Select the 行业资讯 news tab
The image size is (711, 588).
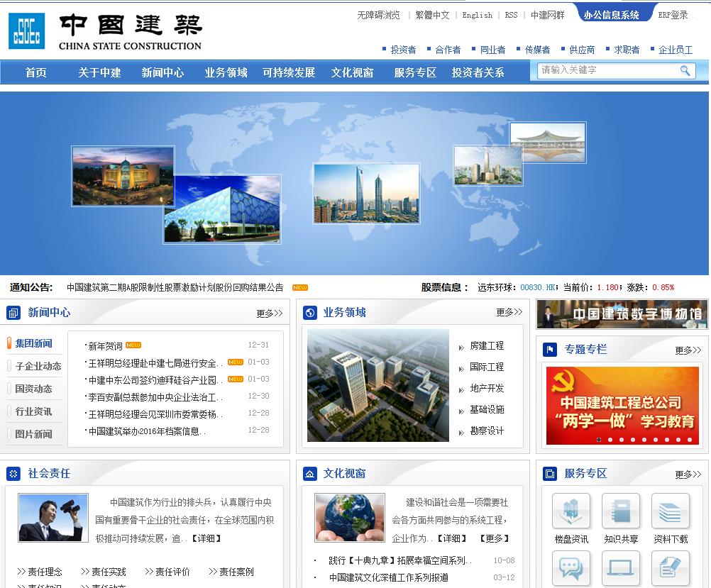[x=33, y=411]
